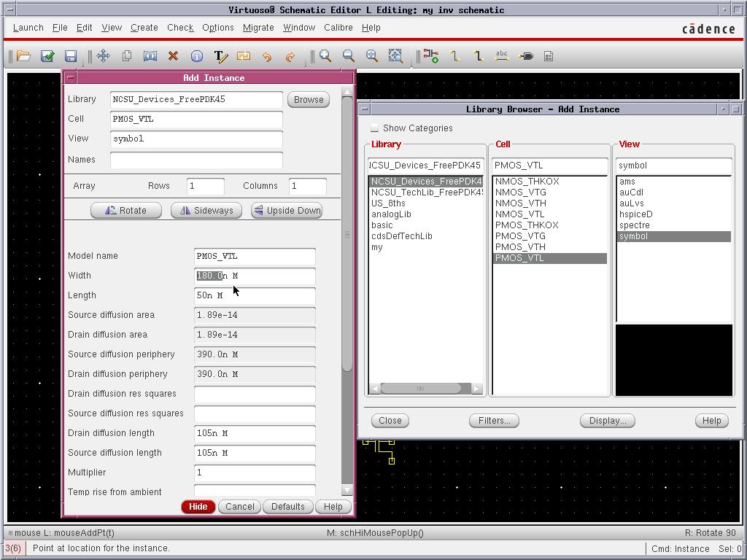Open the Edit Object Properties info icon
This screenshot has height=560, width=747.
(x=197, y=56)
